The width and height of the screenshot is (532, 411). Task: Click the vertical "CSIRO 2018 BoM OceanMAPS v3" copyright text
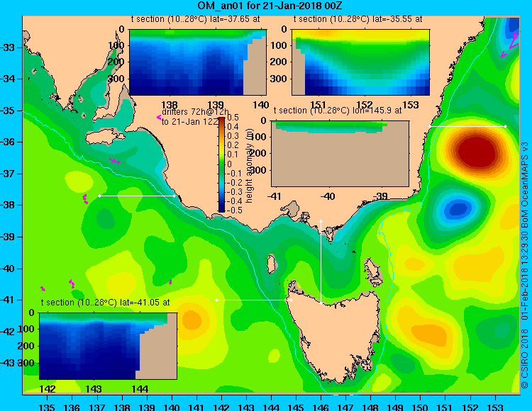525,265
